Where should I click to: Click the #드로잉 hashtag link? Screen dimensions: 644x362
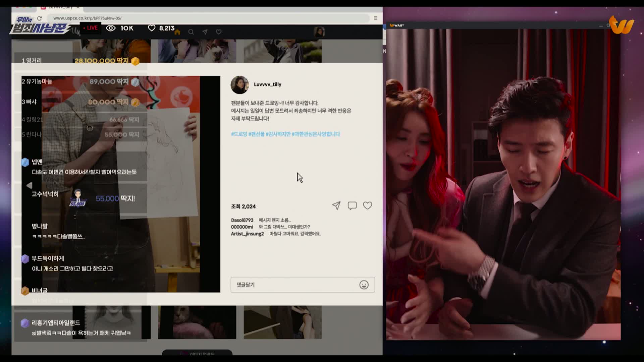pos(239,134)
